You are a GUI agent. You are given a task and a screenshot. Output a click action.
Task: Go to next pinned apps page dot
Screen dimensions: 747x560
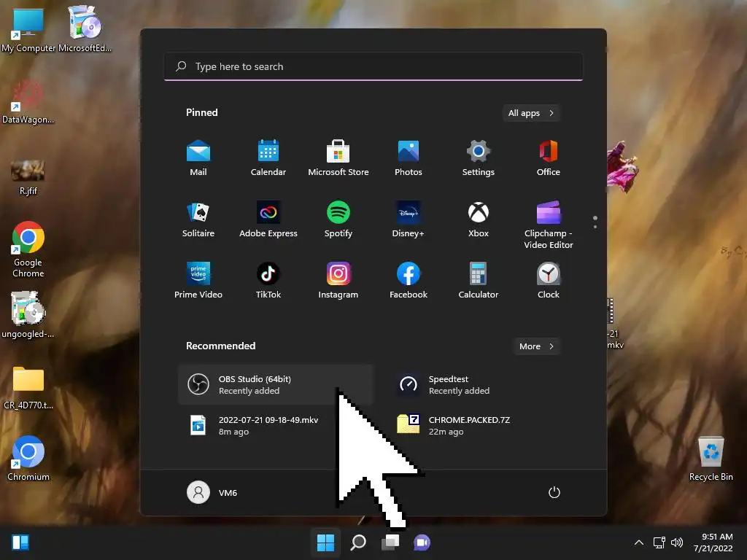595,227
